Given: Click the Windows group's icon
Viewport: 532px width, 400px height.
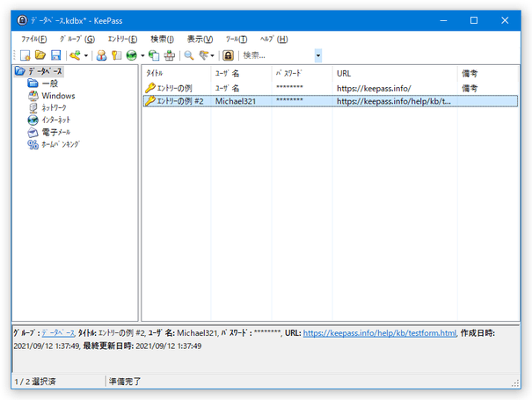Looking at the screenshot, I should (x=33, y=96).
